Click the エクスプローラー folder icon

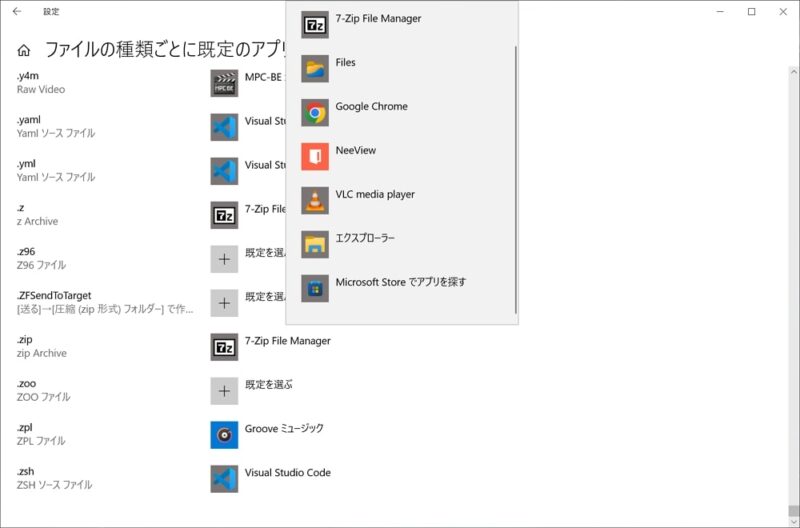pyautogui.click(x=315, y=245)
